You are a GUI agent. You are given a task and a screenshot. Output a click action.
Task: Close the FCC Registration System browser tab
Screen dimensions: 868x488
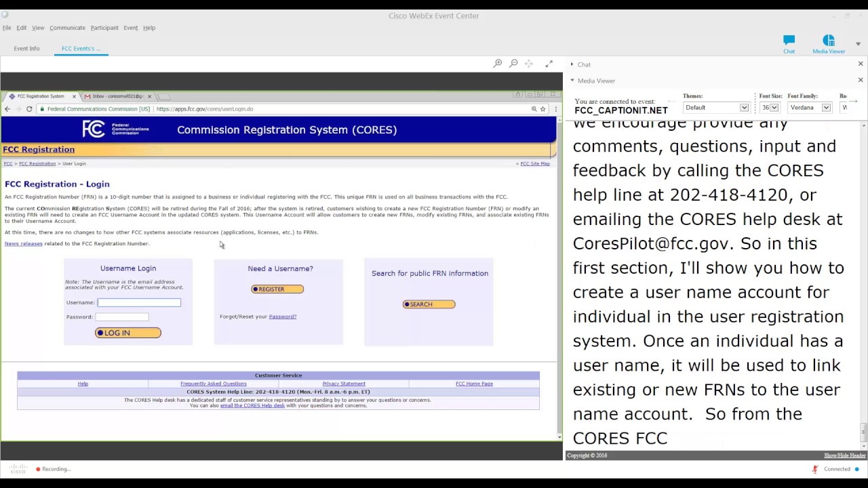point(74,96)
